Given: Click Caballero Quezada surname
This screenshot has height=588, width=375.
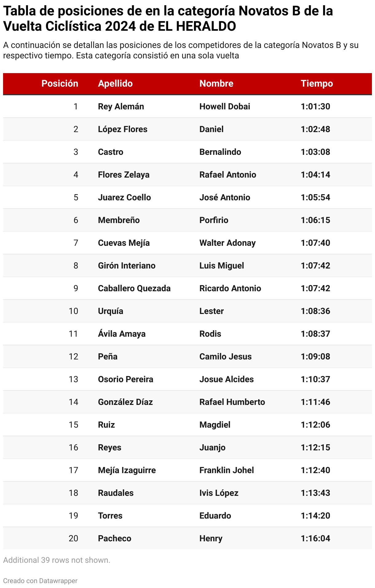Looking at the screenshot, I should point(134,288).
